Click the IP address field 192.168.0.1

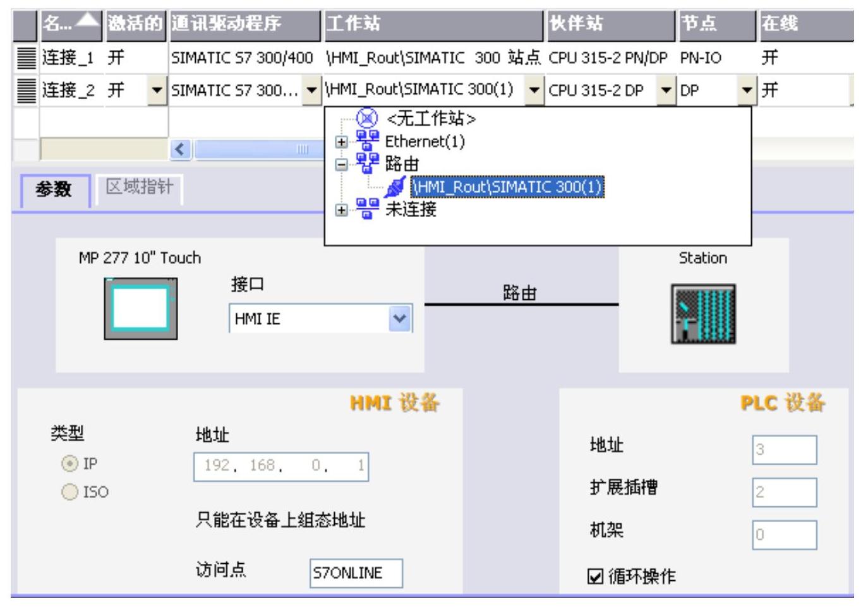click(281, 467)
